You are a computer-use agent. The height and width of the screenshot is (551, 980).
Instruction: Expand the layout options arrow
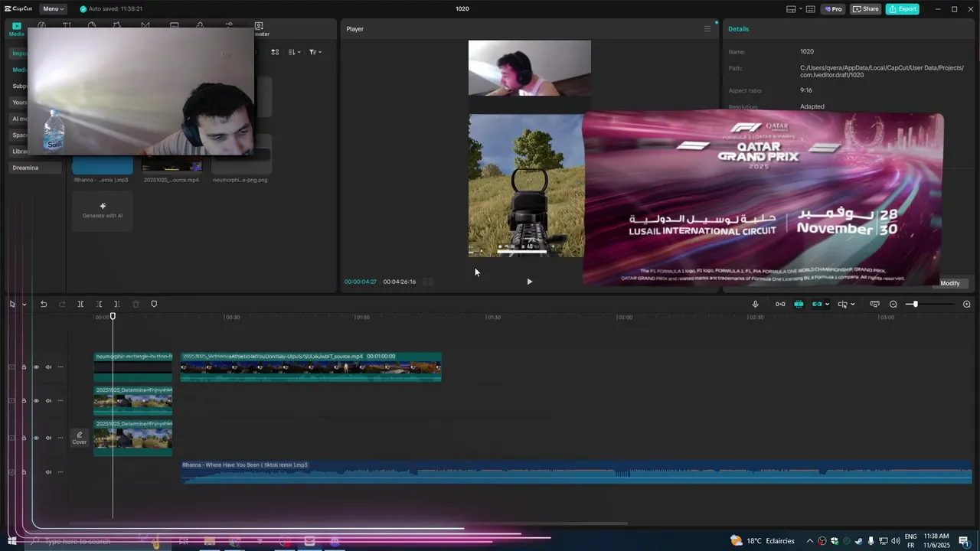pos(801,9)
